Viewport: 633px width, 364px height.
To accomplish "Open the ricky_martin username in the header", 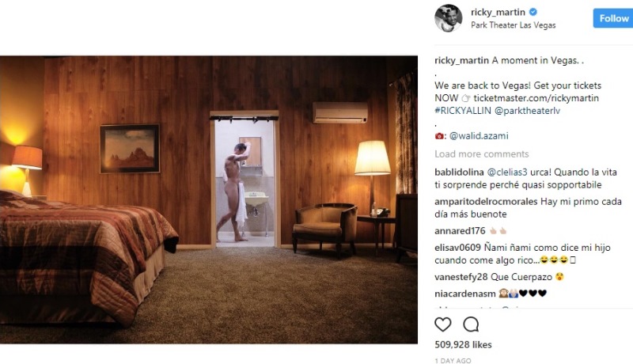I will tap(498, 12).
